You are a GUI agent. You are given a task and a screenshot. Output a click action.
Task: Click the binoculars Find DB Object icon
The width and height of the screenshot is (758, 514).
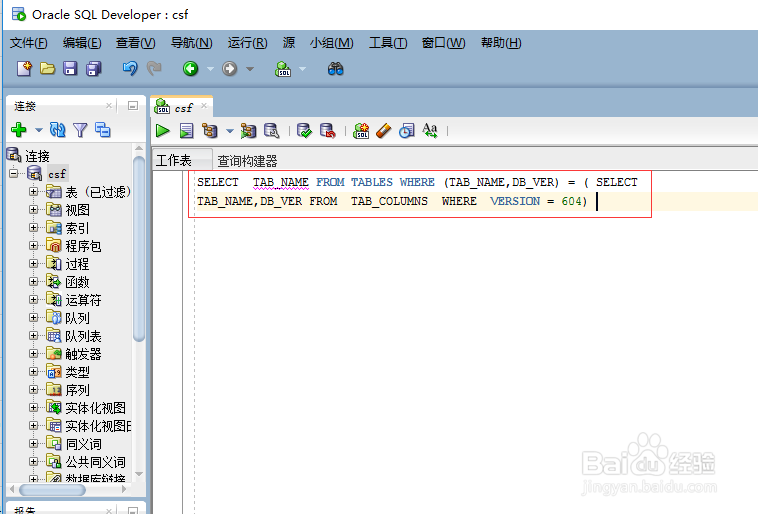(x=335, y=69)
